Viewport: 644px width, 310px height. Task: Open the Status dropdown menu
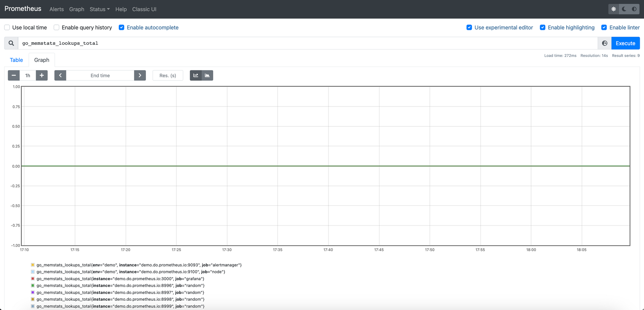(99, 9)
